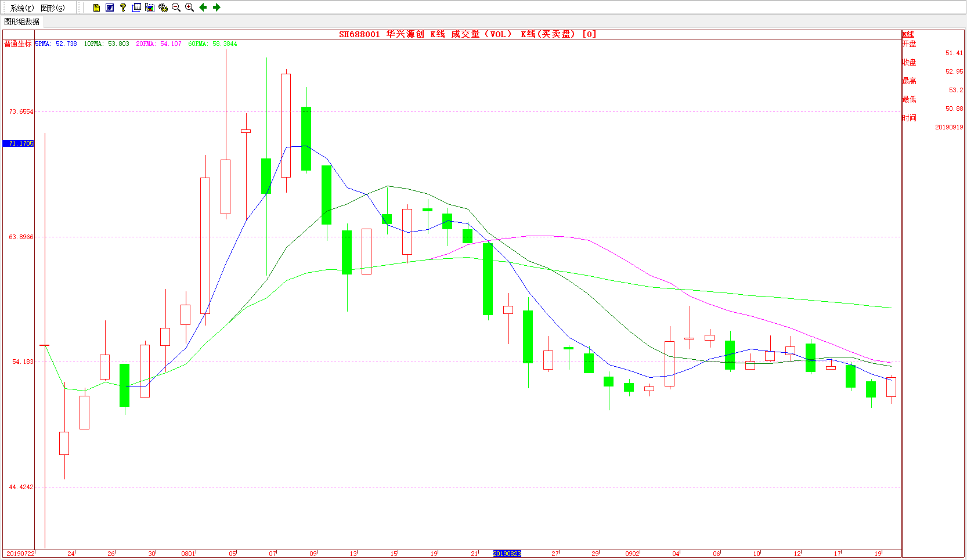967x560 pixels.
Task: Click the date value 20190919 in side panel
Action: click(x=949, y=127)
